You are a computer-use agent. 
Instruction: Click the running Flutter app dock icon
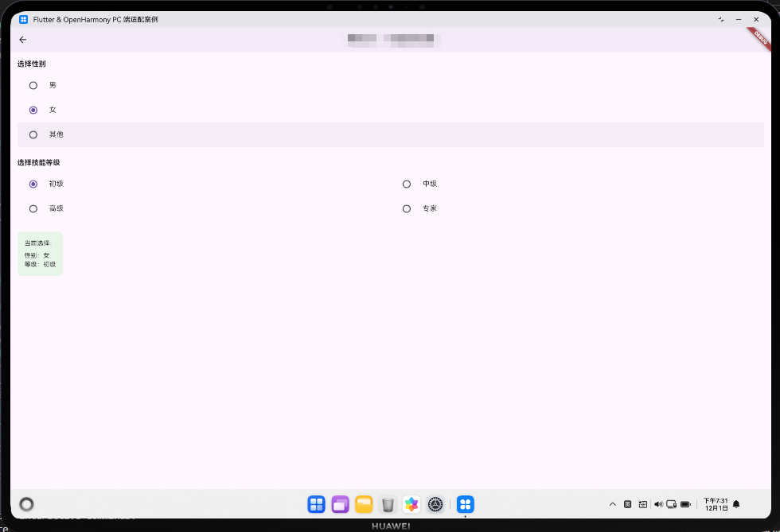[x=466, y=505]
